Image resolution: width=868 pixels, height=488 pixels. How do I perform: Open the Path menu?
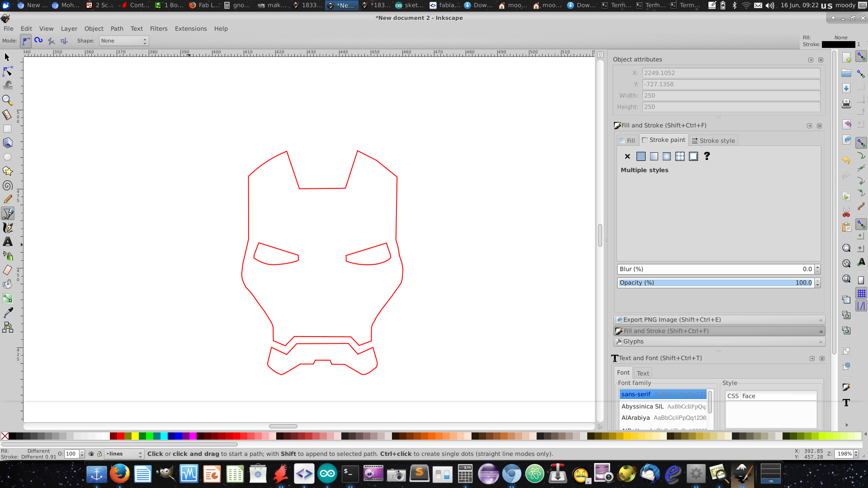click(117, 28)
